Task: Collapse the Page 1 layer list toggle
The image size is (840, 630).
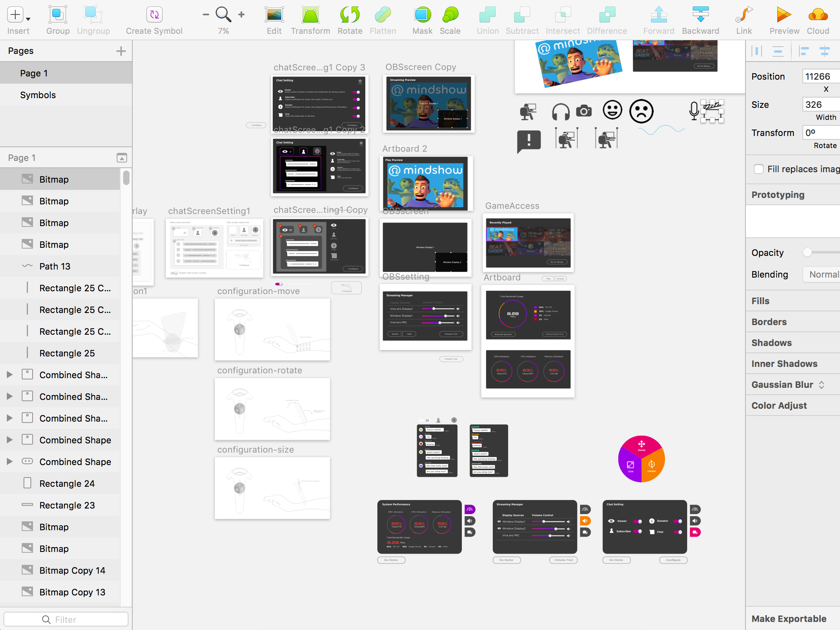Action: (121, 158)
